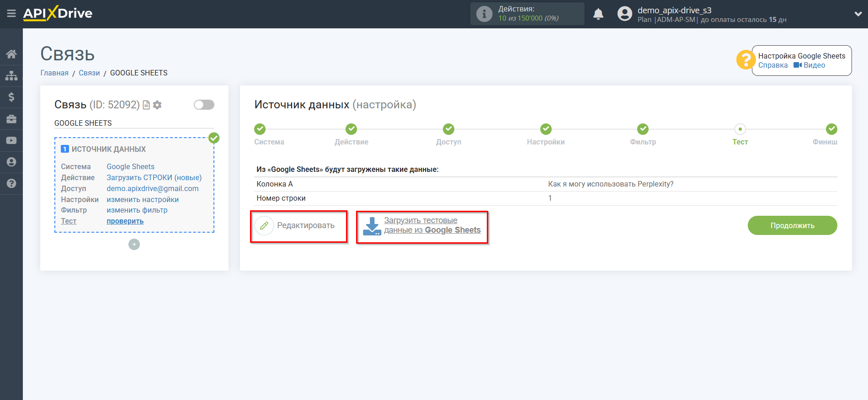This screenshot has width=868, height=400.
Task: Click the yellow help question mark
Action: tap(746, 60)
